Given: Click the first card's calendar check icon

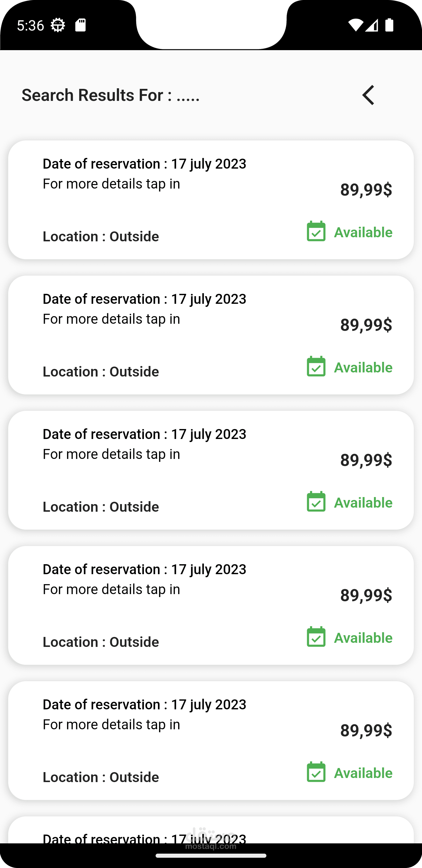Looking at the screenshot, I should pyautogui.click(x=316, y=231).
